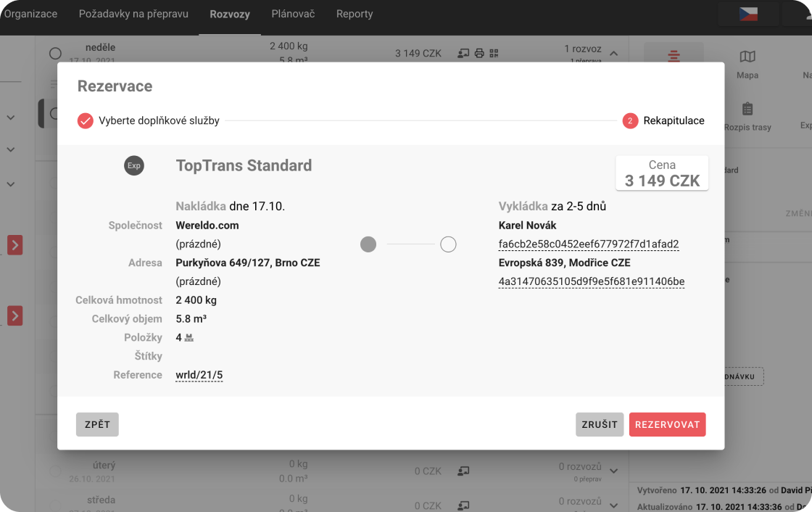The height and width of the screenshot is (512, 812).
Task: Open the Reporty tab
Action: pos(355,14)
